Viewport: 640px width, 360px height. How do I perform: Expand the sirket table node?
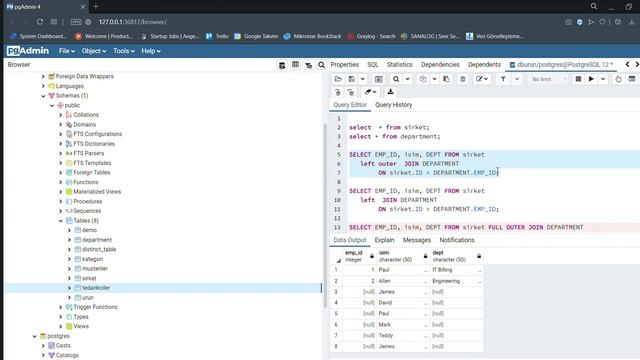click(69, 278)
